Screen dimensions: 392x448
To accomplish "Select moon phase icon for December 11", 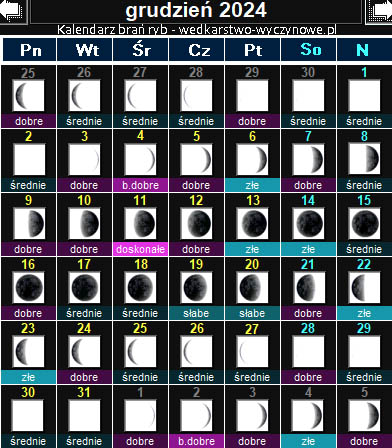I will click(140, 224).
